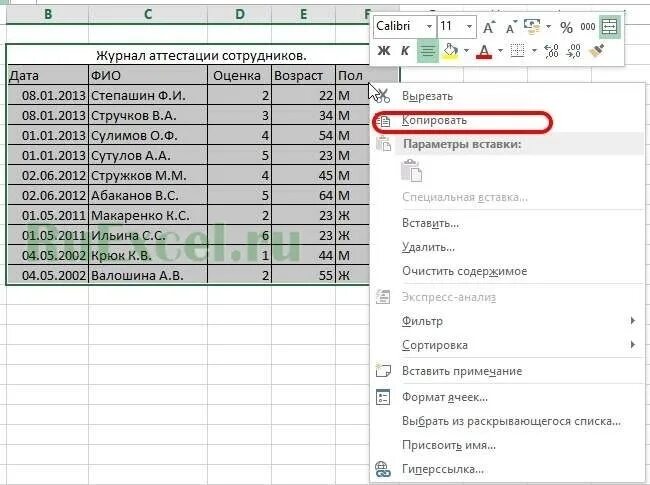
Task: Click the paste option clipboard icon
Action: (x=412, y=171)
